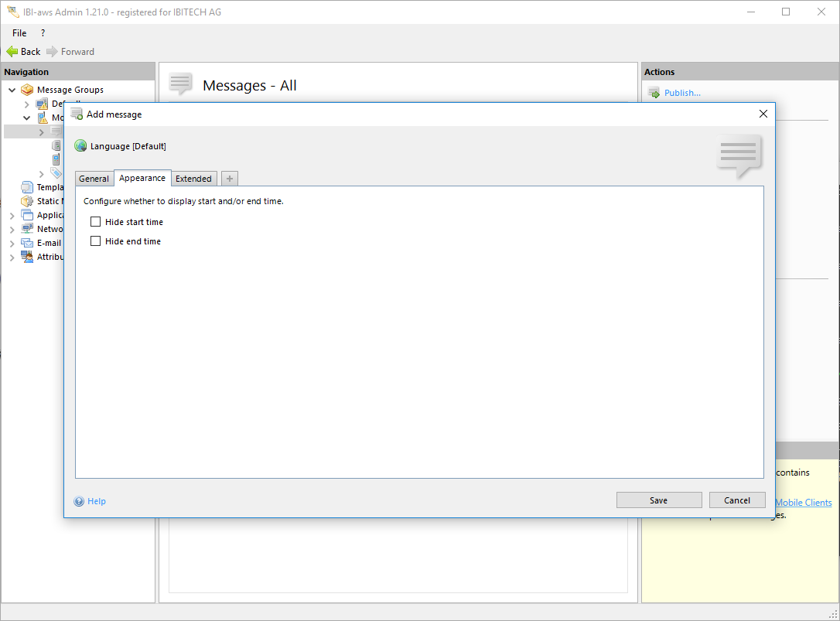Screen dimensions: 840x621
Task: Click the Attributes user icon in Navigation
Action: [28, 257]
